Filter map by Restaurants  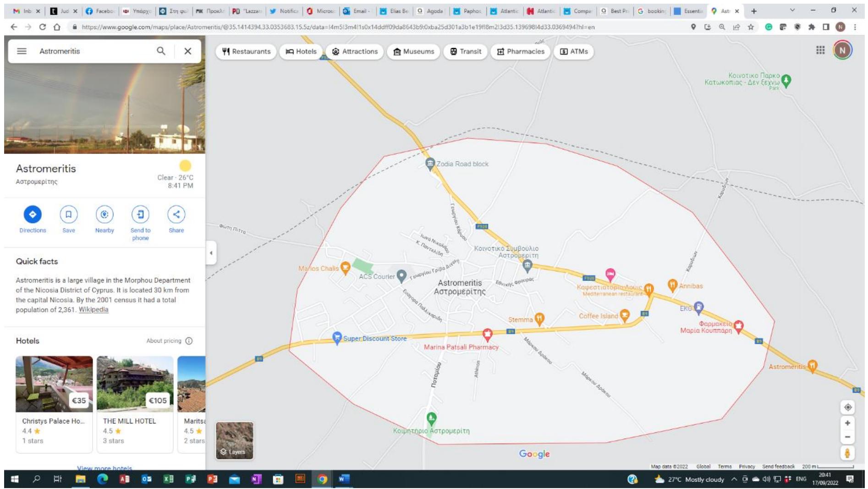(246, 51)
